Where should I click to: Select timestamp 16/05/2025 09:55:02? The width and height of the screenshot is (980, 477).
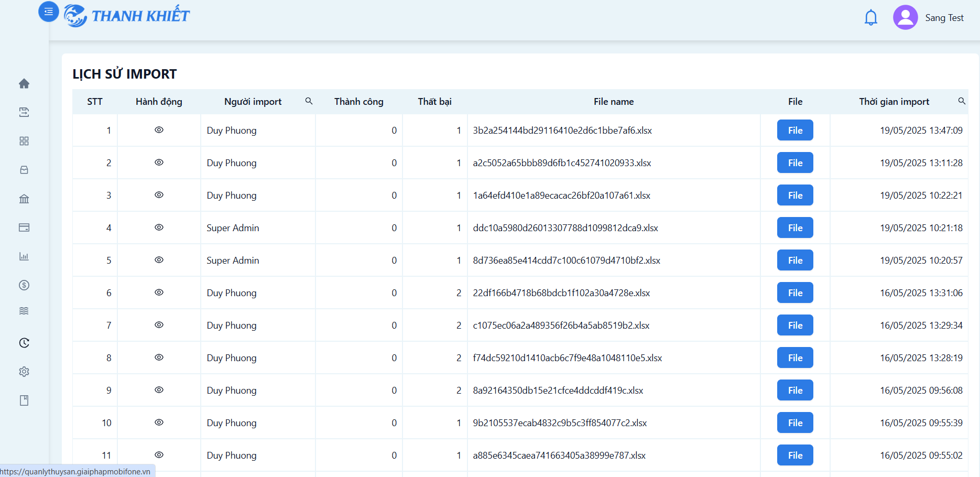[x=921, y=456]
